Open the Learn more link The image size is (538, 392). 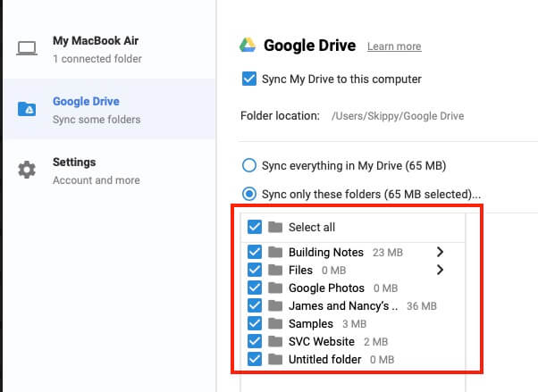(394, 46)
